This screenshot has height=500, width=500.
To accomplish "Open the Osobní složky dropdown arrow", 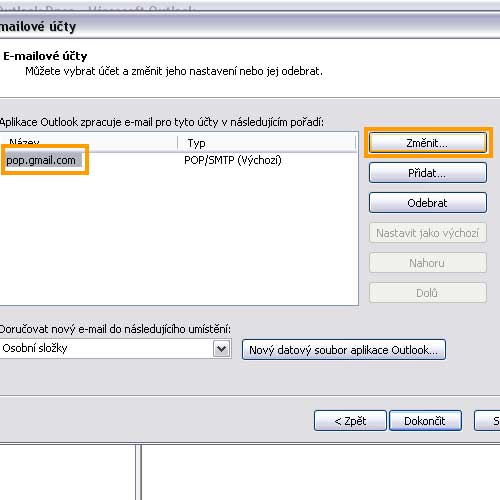I will (222, 349).
